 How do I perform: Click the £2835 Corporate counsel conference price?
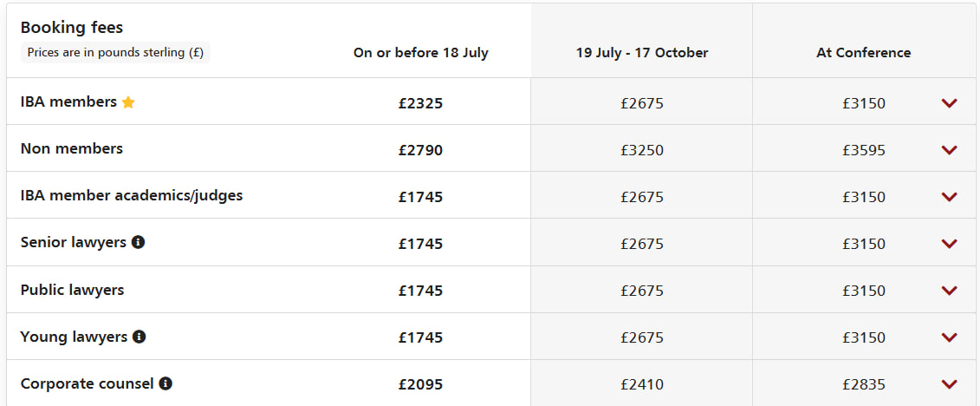[x=863, y=384]
